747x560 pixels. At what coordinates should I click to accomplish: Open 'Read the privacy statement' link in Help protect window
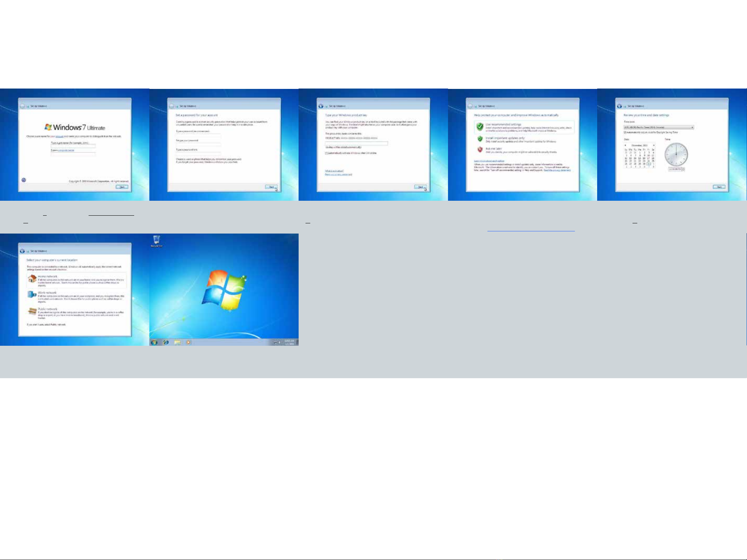tap(557, 170)
